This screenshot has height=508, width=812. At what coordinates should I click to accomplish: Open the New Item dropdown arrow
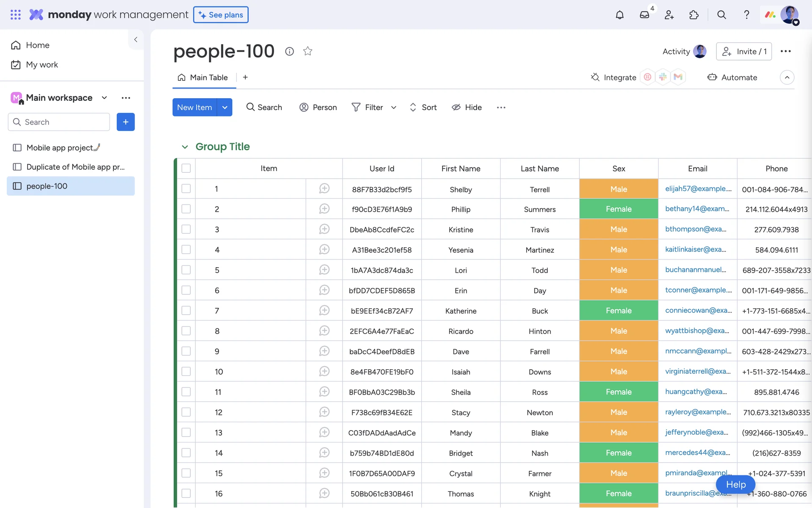pos(225,108)
